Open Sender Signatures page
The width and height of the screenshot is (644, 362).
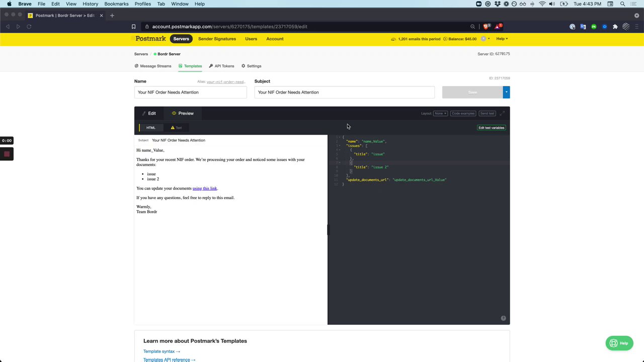coord(217,39)
